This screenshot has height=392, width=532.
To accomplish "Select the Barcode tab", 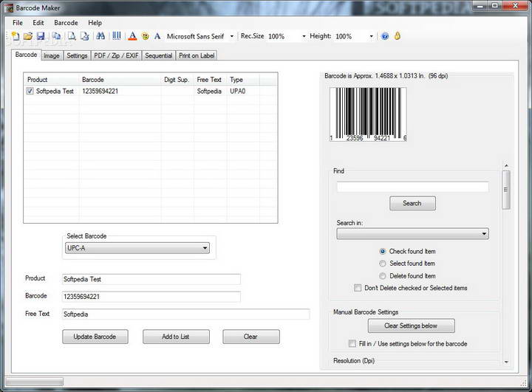I will (x=26, y=55).
